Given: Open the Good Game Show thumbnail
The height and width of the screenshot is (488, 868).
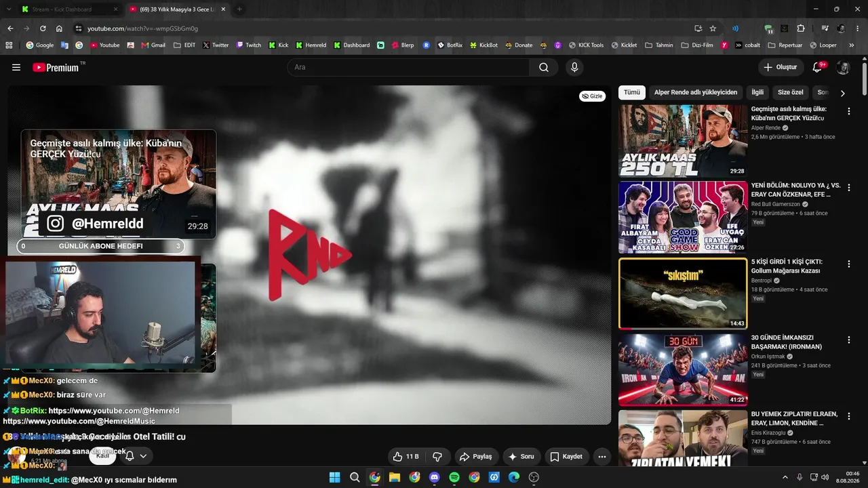Looking at the screenshot, I should click(x=683, y=217).
